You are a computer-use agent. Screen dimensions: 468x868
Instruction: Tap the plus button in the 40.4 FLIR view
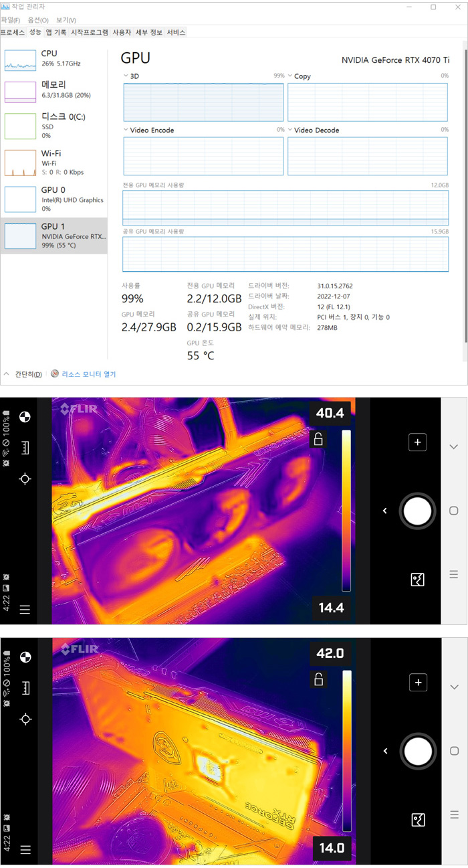click(417, 442)
